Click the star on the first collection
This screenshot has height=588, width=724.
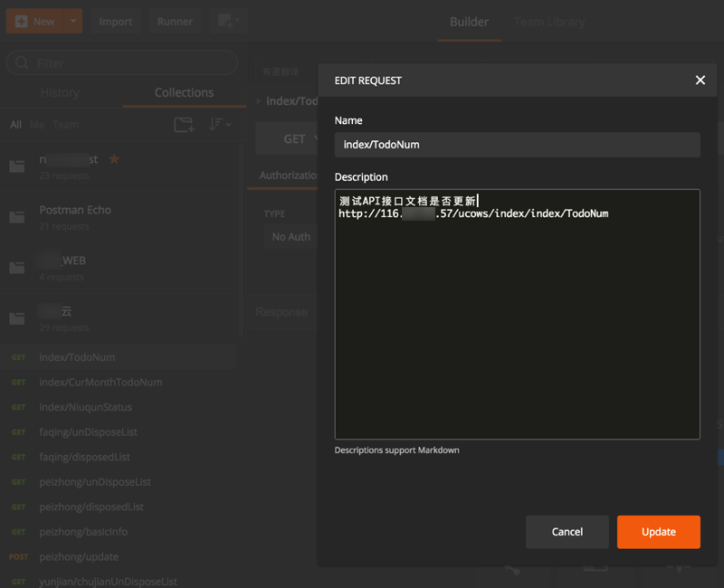[x=114, y=159]
